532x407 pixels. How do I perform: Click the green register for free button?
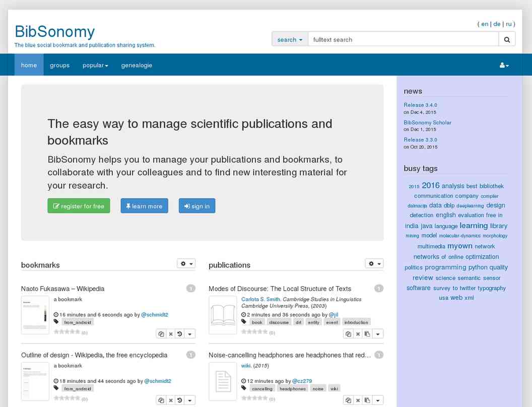(79, 206)
